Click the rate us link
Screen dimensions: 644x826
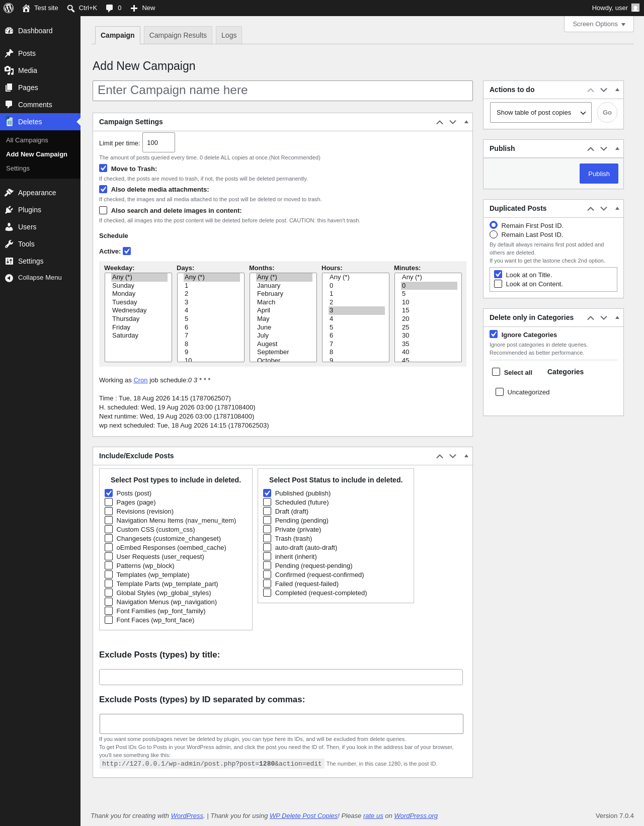click(x=373, y=816)
